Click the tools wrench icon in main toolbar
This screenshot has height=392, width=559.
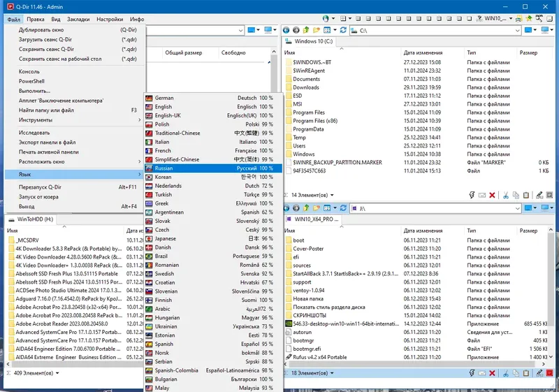[539, 19]
